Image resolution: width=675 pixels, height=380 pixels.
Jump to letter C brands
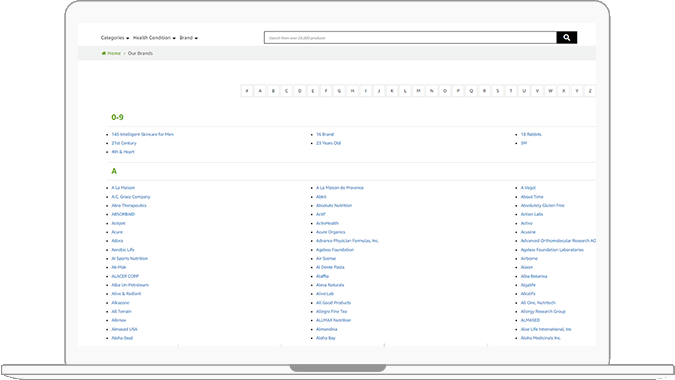coord(286,91)
